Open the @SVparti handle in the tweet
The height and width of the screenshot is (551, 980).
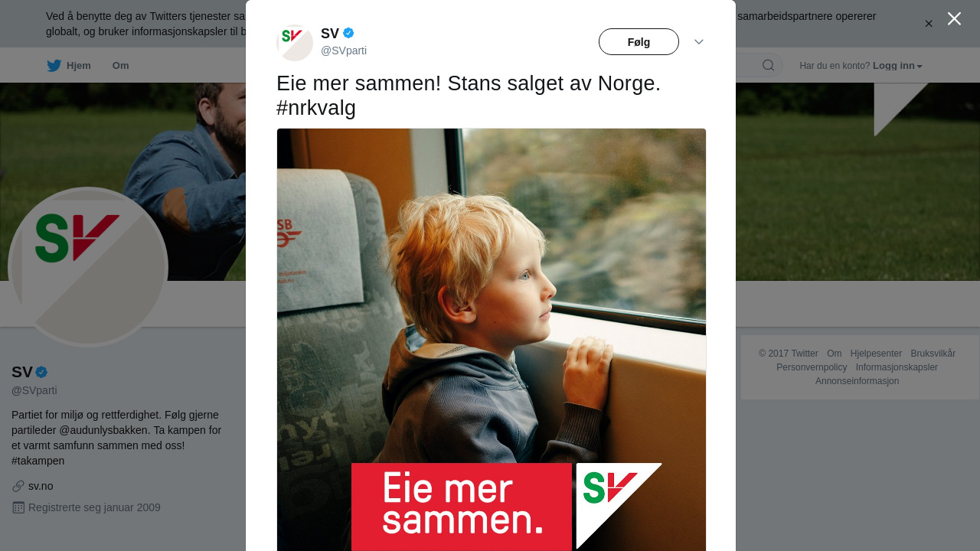pyautogui.click(x=344, y=51)
